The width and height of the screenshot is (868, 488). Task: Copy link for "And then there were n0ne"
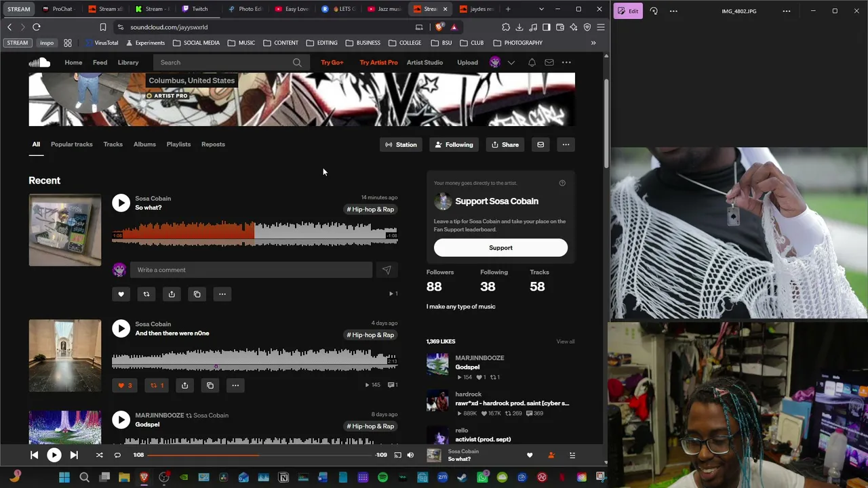(210, 386)
